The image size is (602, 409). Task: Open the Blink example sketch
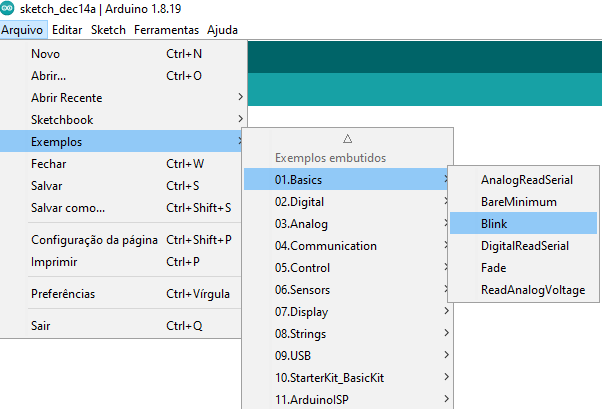coord(524,224)
